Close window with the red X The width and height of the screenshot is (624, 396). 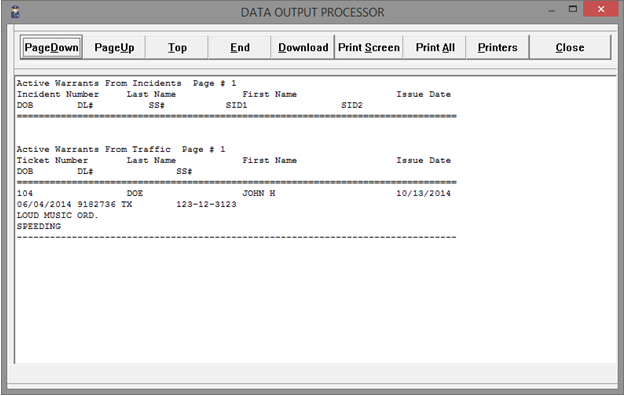[x=601, y=9]
